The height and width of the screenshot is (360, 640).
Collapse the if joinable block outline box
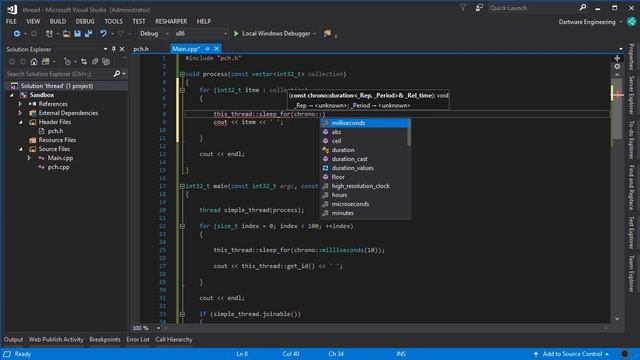pyautogui.click(x=182, y=314)
